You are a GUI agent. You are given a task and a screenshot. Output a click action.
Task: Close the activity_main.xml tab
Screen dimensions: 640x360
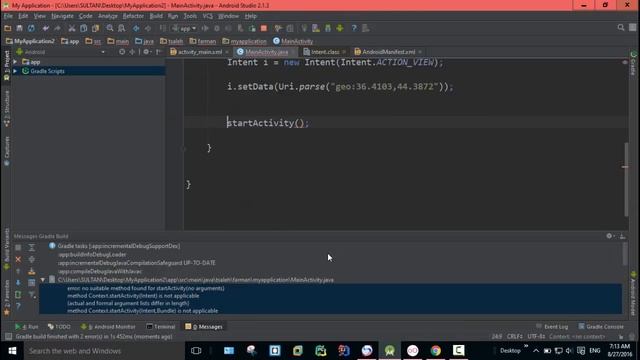point(227,52)
